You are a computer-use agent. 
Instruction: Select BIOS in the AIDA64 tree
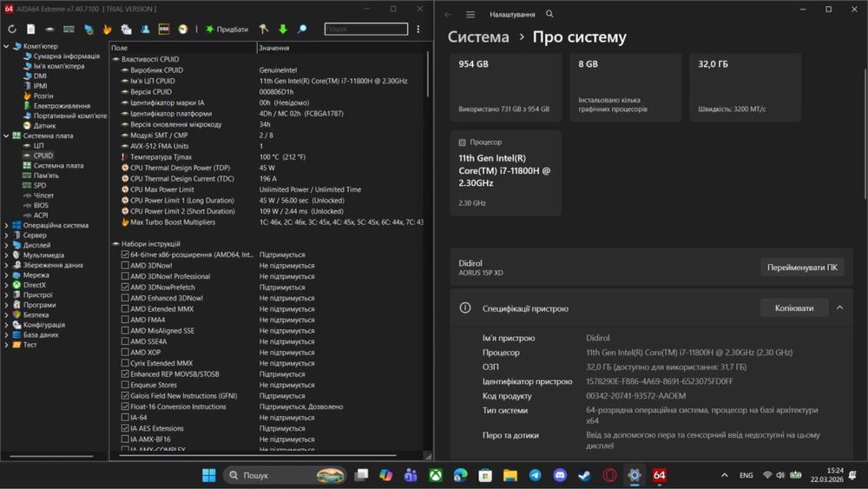tap(41, 206)
